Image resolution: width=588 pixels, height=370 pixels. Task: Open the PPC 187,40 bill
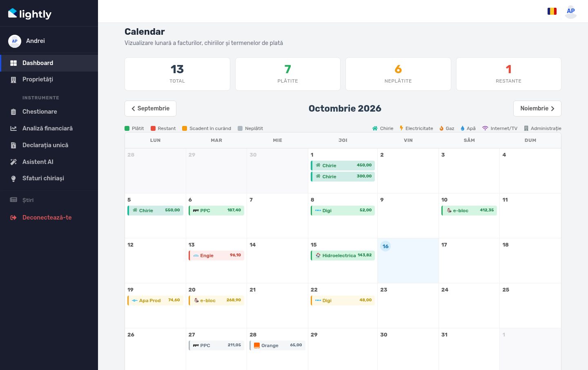216,211
